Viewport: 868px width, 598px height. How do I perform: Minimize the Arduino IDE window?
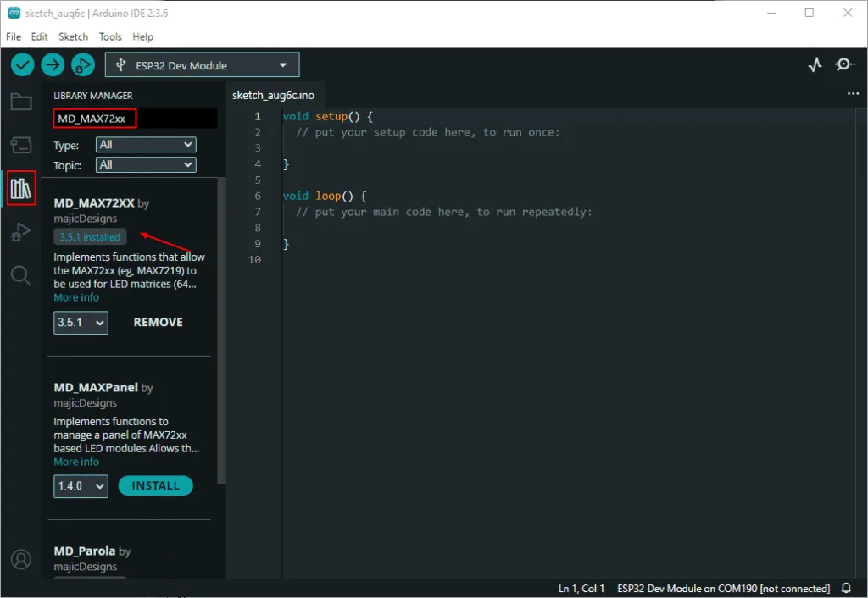[x=771, y=13]
